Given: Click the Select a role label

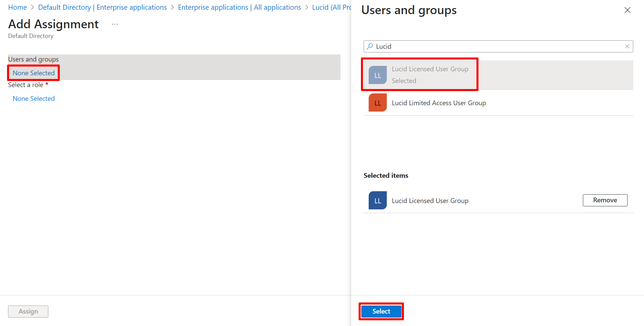Looking at the screenshot, I should (28, 85).
